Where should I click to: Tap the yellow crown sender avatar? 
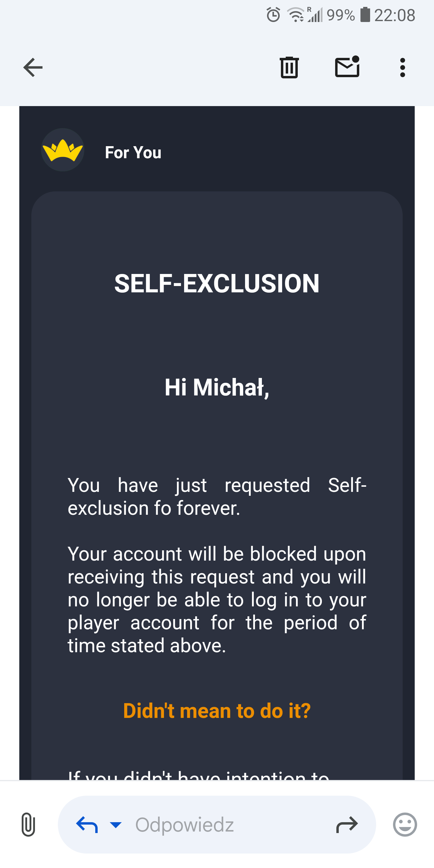[63, 150]
